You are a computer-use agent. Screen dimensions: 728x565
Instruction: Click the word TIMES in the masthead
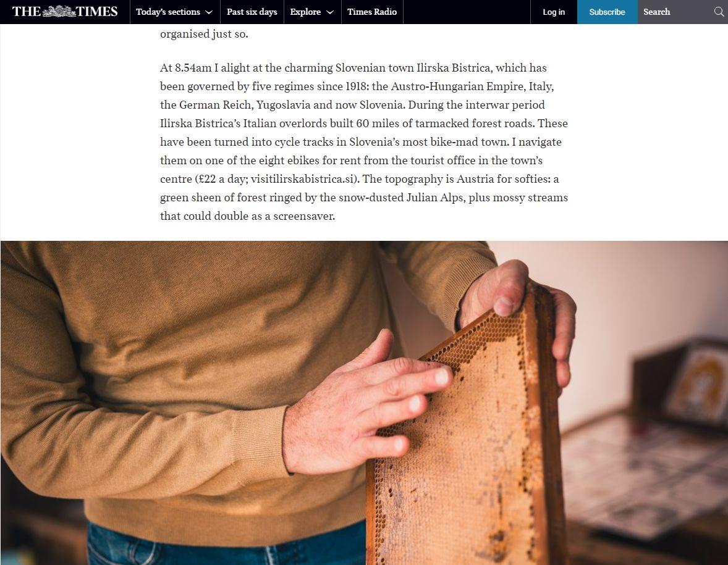pyautogui.click(x=97, y=12)
